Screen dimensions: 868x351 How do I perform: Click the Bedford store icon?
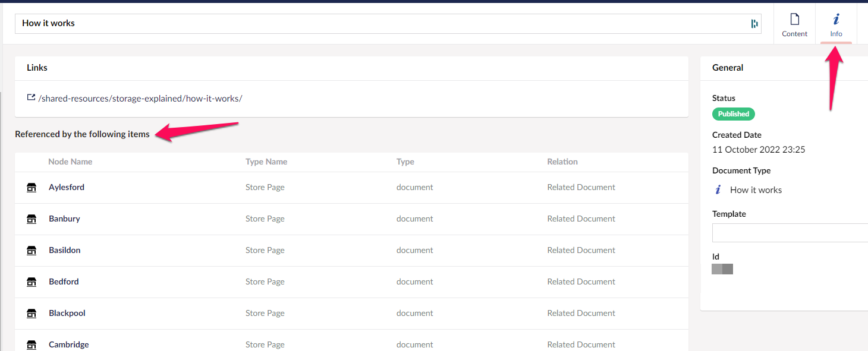click(x=32, y=282)
